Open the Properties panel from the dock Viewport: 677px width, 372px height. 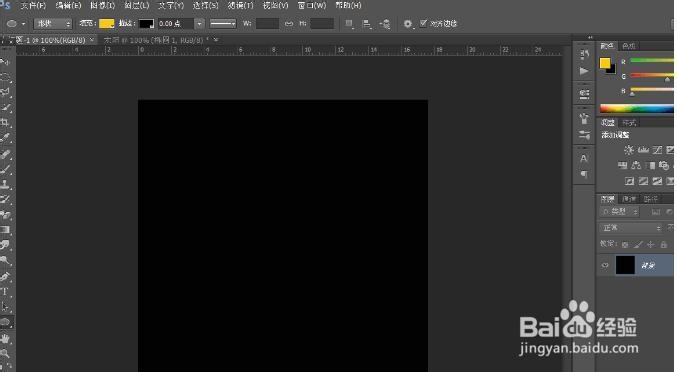coord(584,94)
